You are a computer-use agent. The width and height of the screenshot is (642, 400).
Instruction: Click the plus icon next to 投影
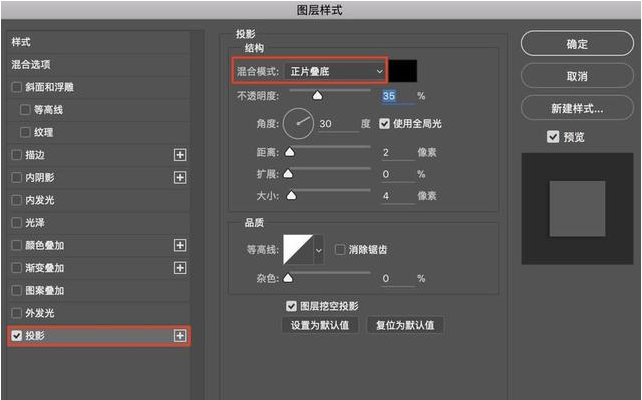click(180, 336)
